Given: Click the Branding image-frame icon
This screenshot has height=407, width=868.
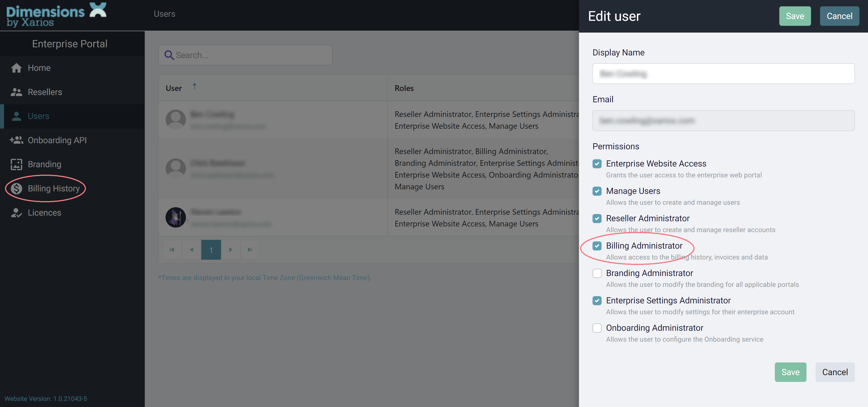Looking at the screenshot, I should [x=16, y=164].
